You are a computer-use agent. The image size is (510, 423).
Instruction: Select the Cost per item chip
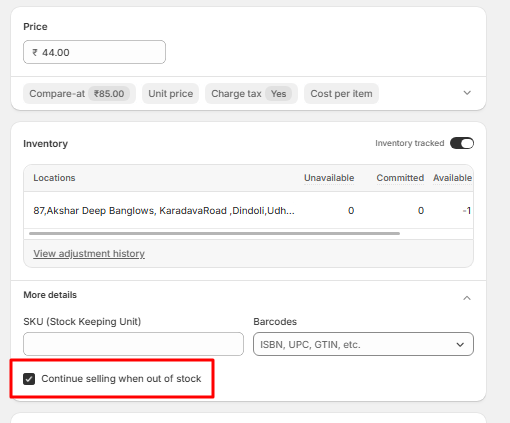341,94
